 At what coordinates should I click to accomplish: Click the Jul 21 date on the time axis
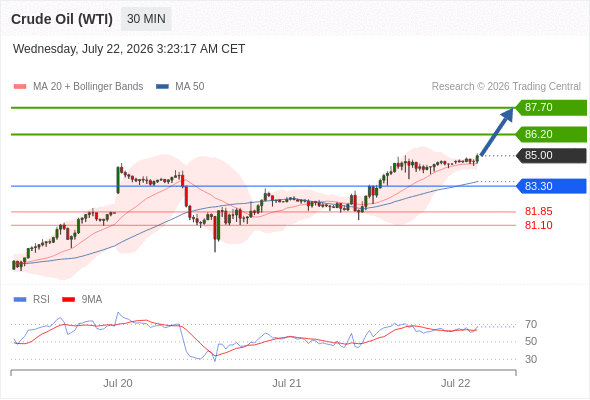[x=287, y=383]
